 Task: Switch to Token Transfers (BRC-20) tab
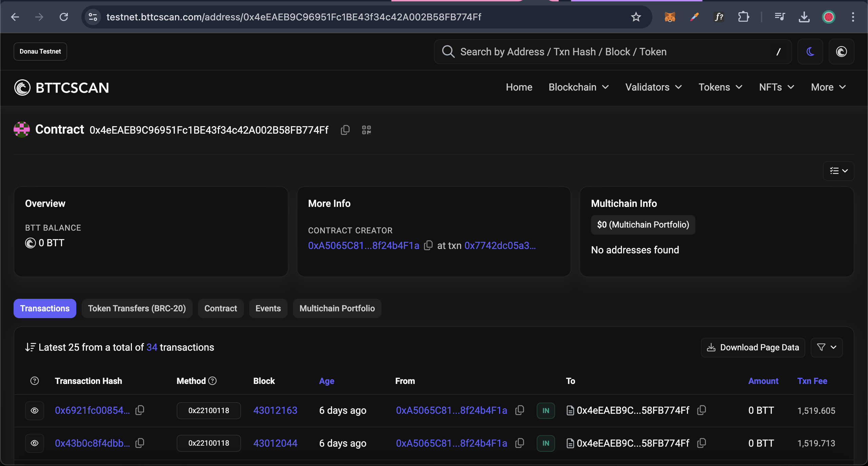pyautogui.click(x=137, y=308)
